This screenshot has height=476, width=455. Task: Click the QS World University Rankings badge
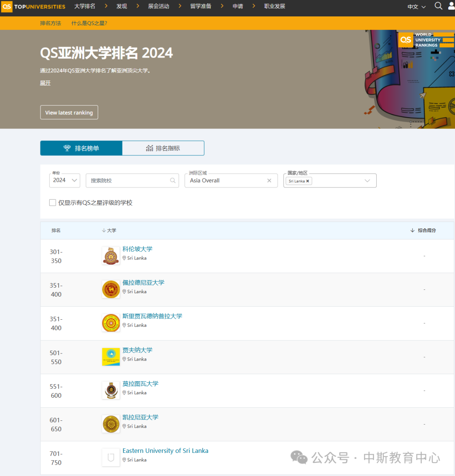(426, 40)
